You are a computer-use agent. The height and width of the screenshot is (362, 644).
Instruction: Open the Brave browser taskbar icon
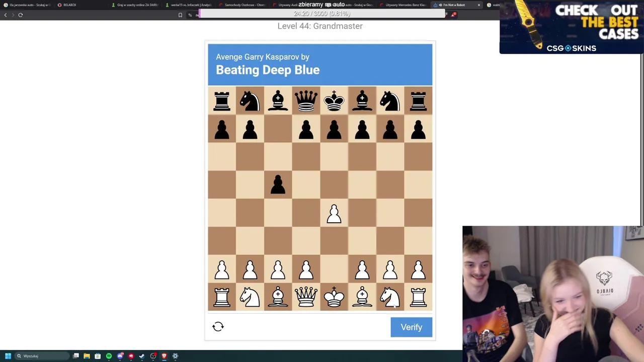164,356
